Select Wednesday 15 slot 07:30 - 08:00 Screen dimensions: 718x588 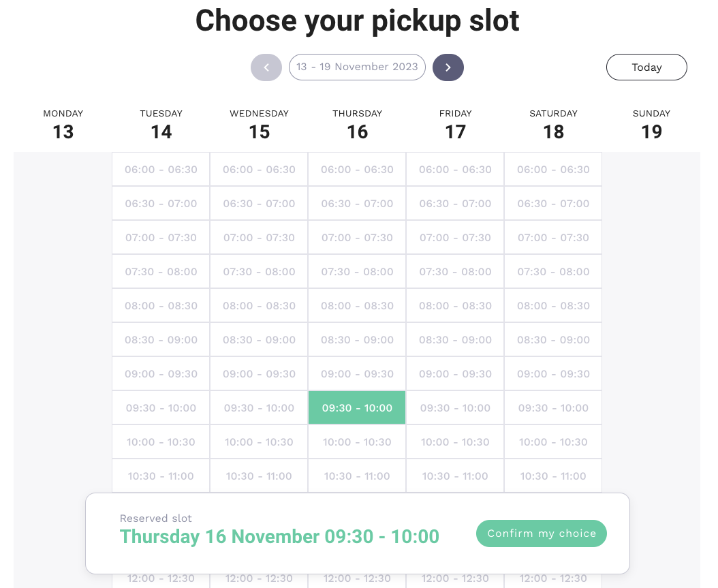pyautogui.click(x=259, y=272)
